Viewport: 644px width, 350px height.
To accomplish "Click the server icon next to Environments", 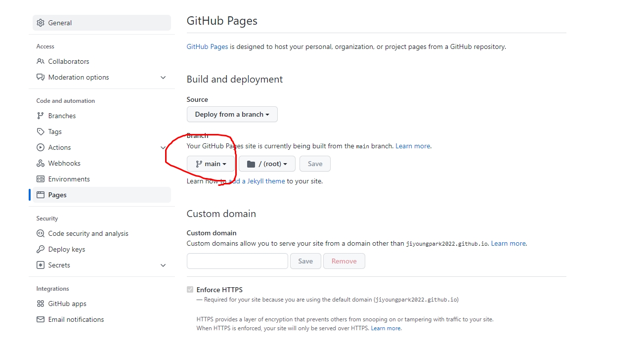I will 41,179.
